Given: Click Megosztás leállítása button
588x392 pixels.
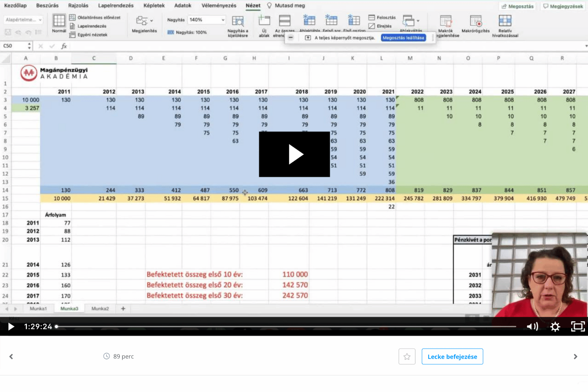Looking at the screenshot, I should [403, 38].
